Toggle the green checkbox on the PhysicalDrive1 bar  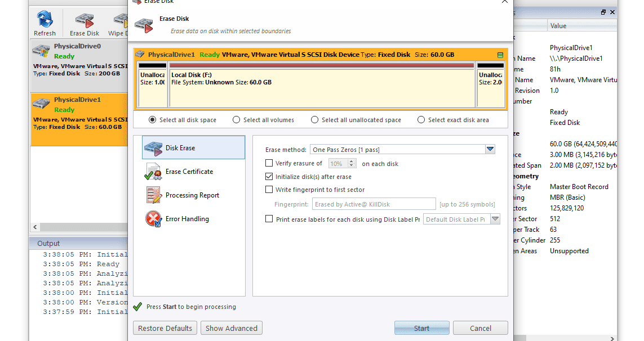500,55
